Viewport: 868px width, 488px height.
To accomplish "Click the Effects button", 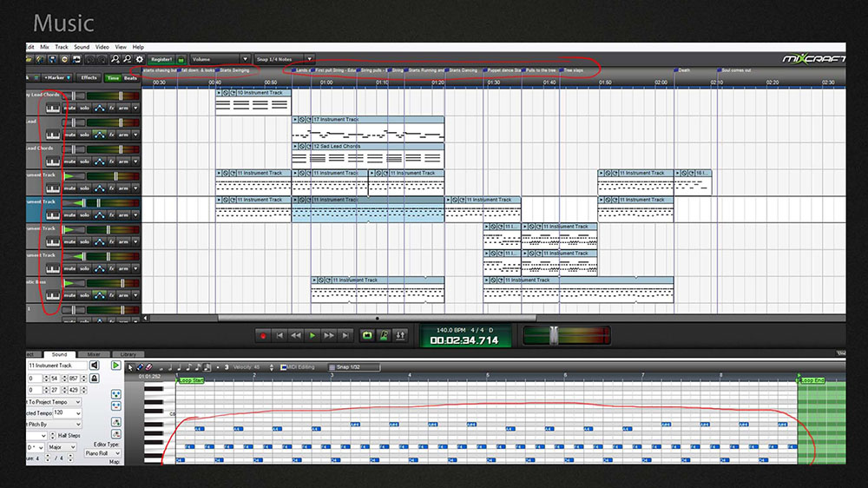I will pos(89,78).
